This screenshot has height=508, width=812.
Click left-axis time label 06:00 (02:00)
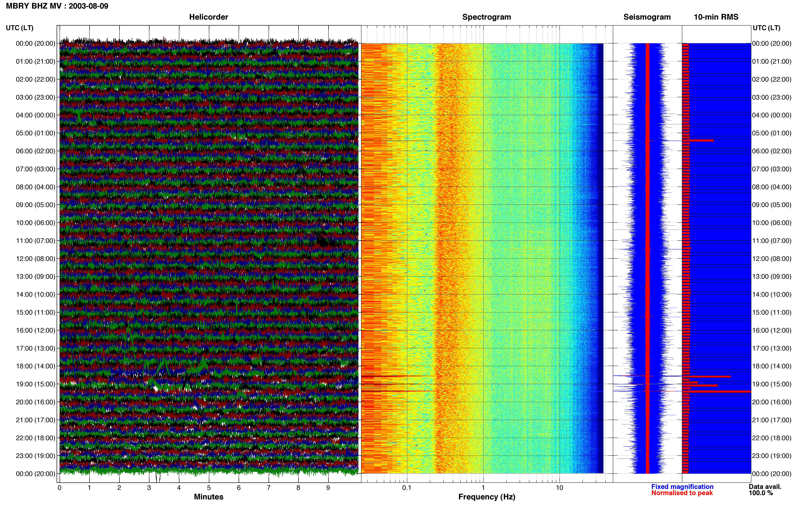36,151
